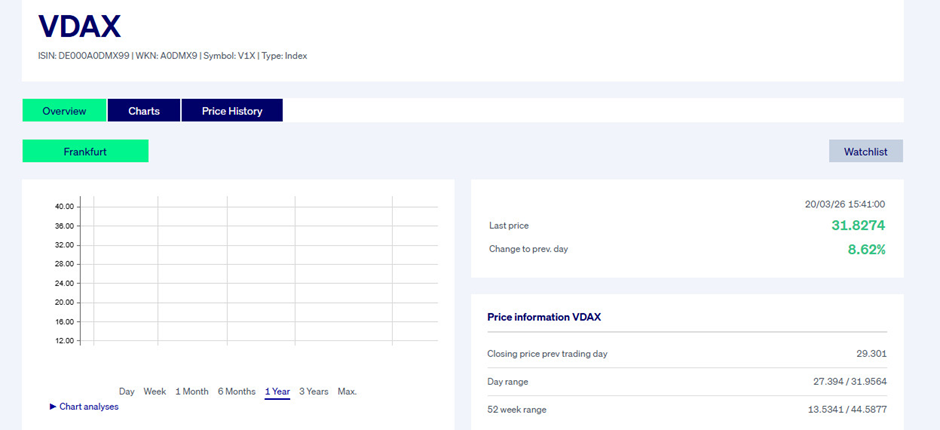The height and width of the screenshot is (430, 940).
Task: Click the 8.62% change value
Action: [x=866, y=249]
